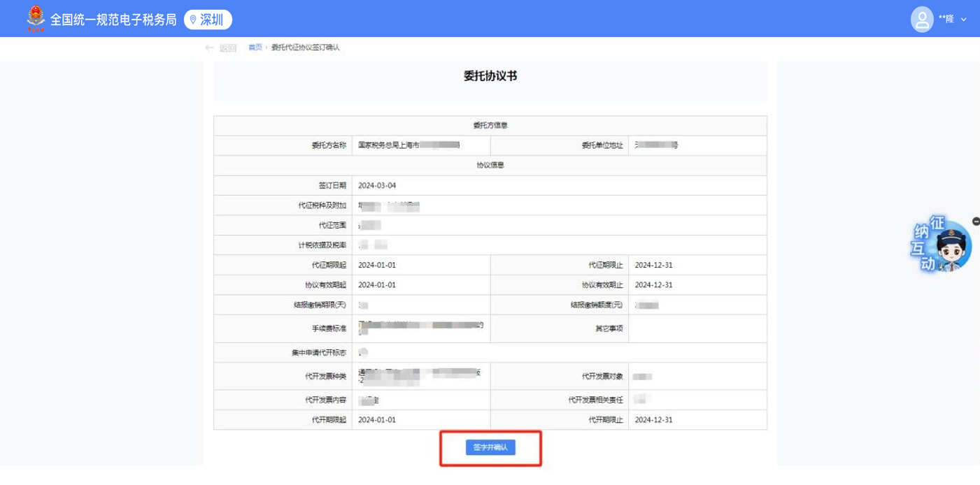This screenshot has width=980, height=485.
Task: Click the 全国统一规范电子税务局 title
Action: pyautogui.click(x=113, y=20)
